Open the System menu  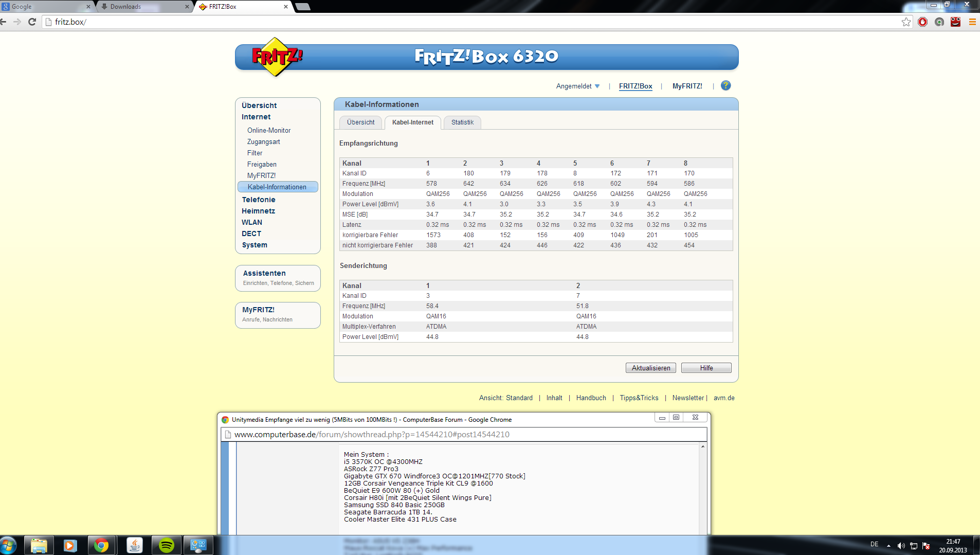tap(255, 245)
